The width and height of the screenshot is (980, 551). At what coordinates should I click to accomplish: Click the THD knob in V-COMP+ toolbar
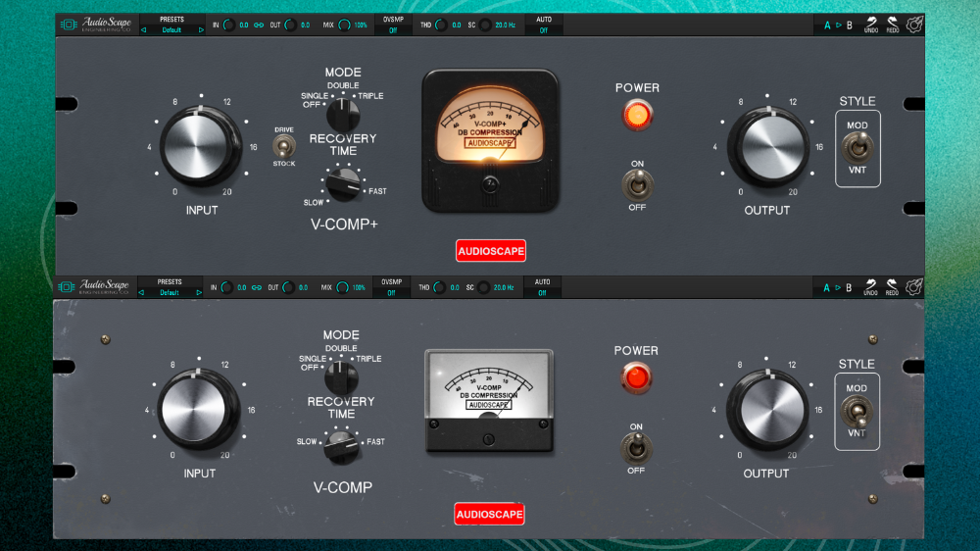click(x=441, y=25)
